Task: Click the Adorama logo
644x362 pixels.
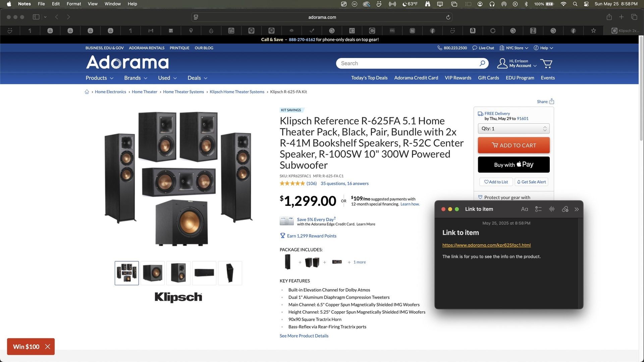Action: click(x=127, y=62)
